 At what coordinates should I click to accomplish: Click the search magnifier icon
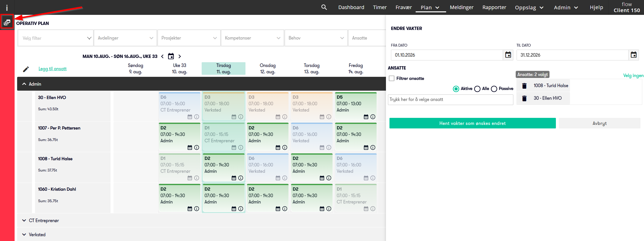tap(324, 7)
